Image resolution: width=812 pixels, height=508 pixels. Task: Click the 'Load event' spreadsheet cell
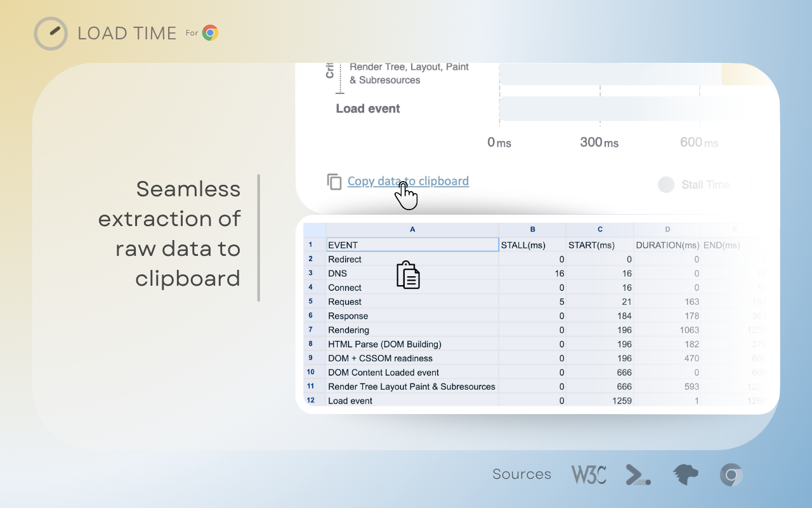tap(412, 401)
